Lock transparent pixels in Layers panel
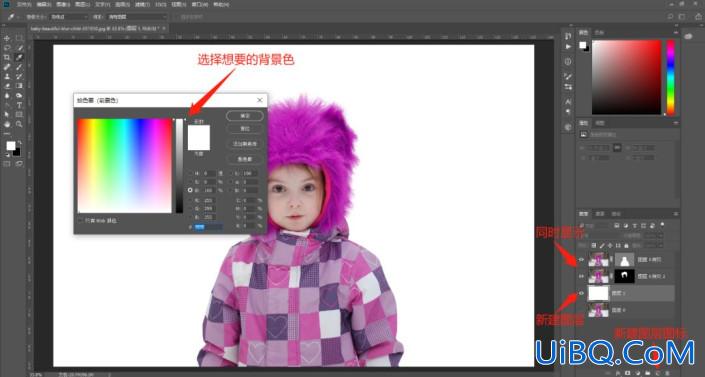 (x=594, y=246)
